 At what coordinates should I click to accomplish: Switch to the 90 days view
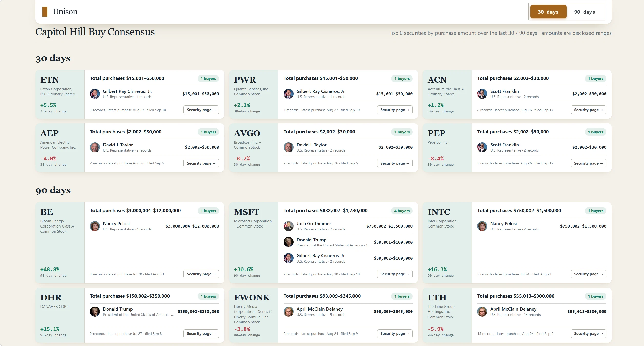[585, 12]
